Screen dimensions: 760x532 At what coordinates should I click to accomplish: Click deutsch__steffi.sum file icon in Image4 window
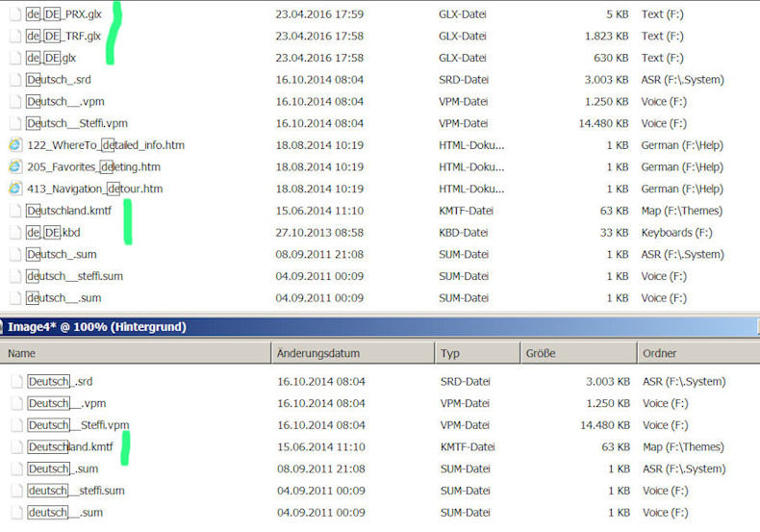(x=17, y=491)
